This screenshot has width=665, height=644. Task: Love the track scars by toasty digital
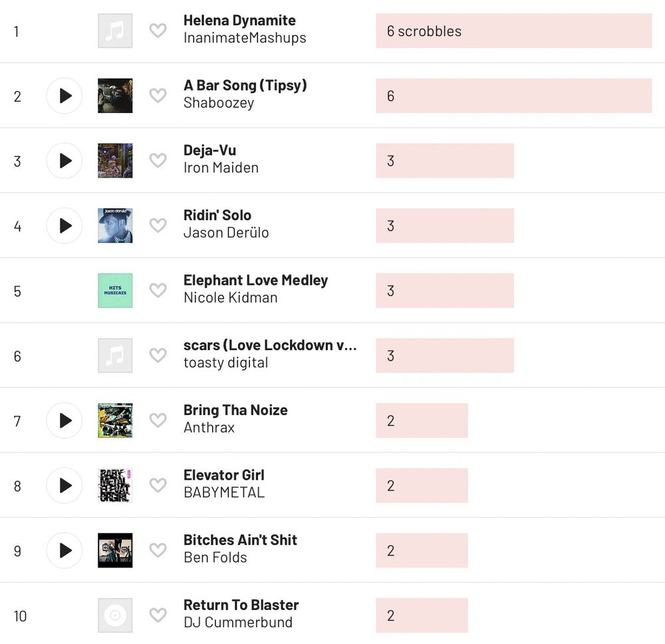coord(158,355)
